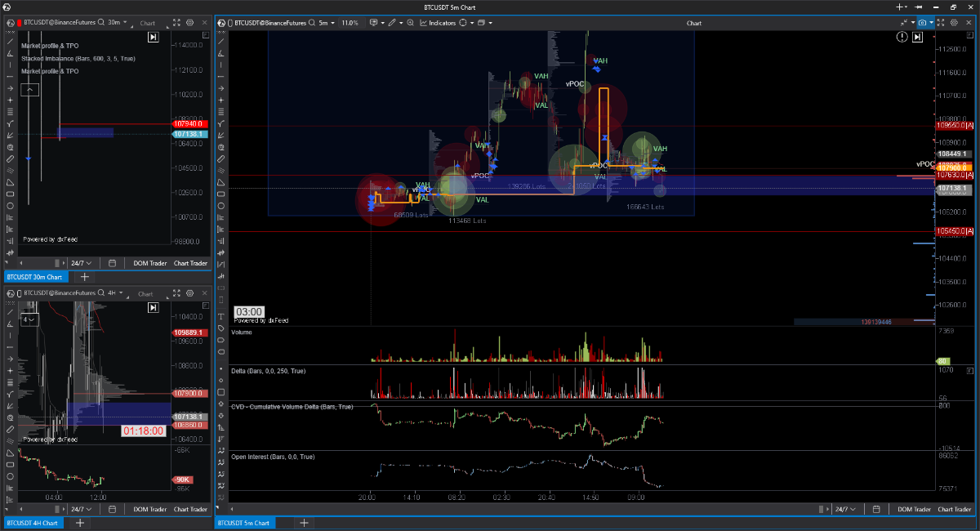Select the BTCUSDT 30m Chart tab
This screenshot has height=531, width=980.
(34, 277)
